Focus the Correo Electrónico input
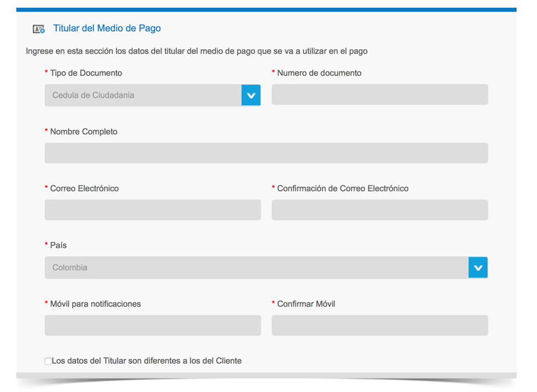 click(x=153, y=210)
